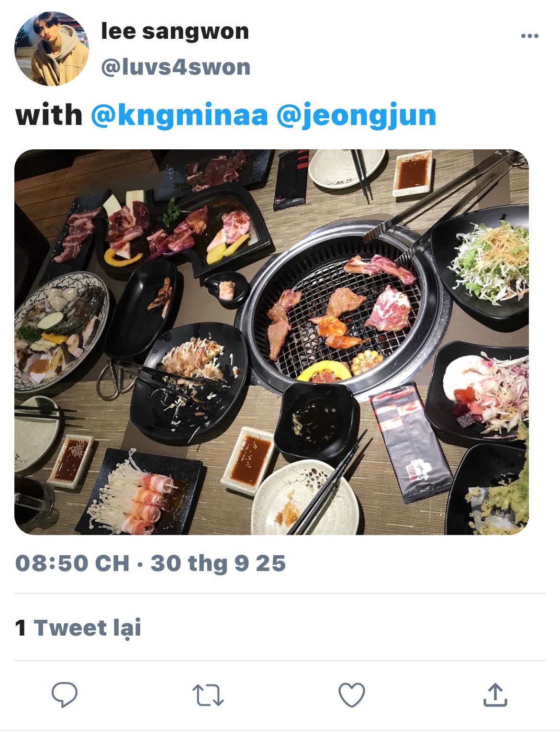Click the 08:50 CH time text
Viewport: 560px width, 739px height.
72,563
